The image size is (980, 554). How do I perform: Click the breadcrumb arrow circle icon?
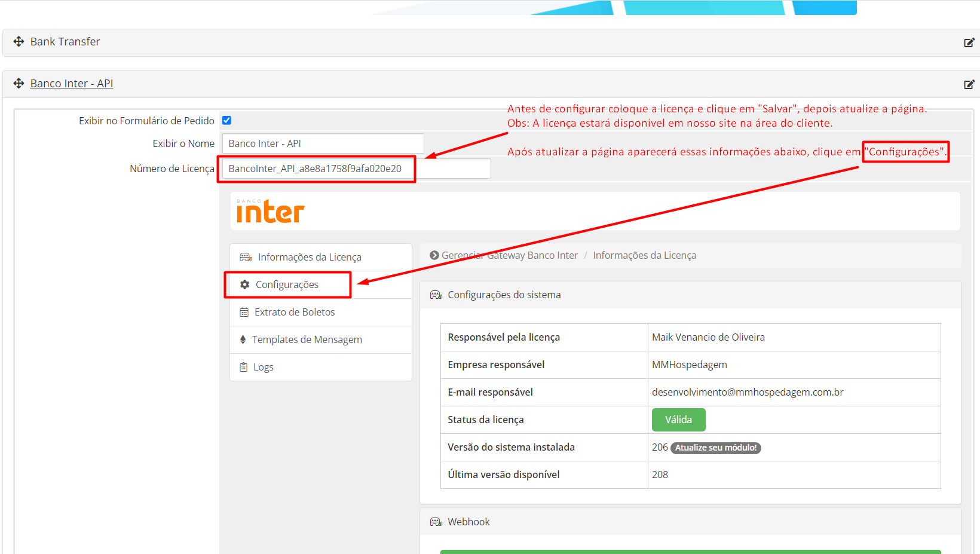[x=434, y=255]
